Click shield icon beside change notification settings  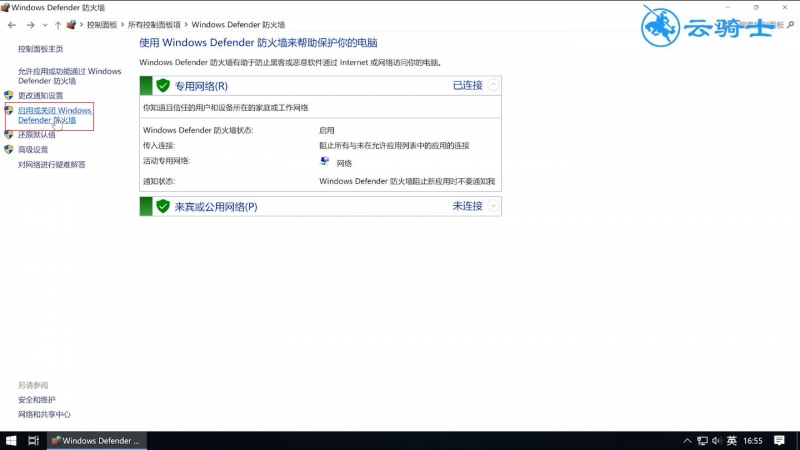(9, 95)
